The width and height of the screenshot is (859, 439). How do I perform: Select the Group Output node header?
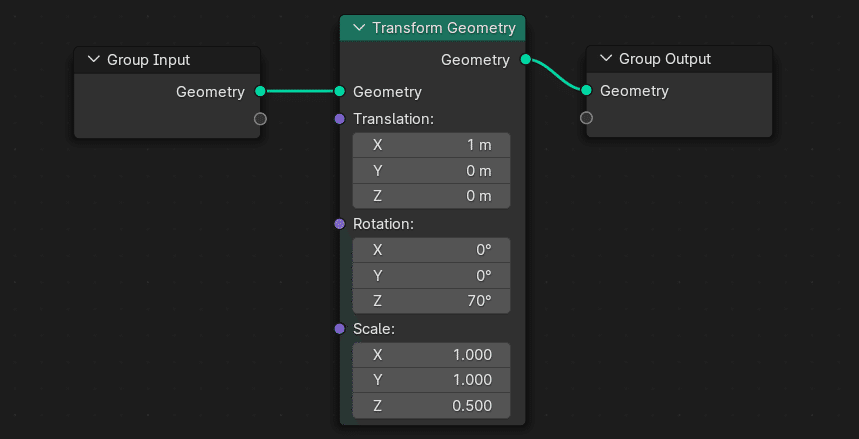pyautogui.click(x=679, y=59)
